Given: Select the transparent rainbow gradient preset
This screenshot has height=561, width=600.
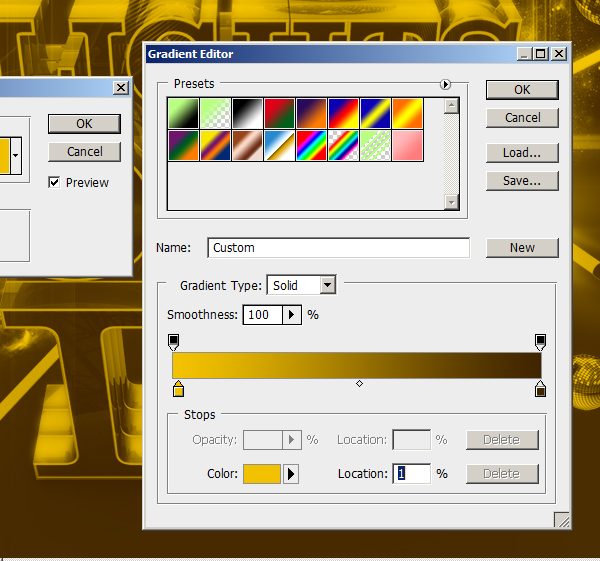Looking at the screenshot, I should pyautogui.click(x=344, y=145).
